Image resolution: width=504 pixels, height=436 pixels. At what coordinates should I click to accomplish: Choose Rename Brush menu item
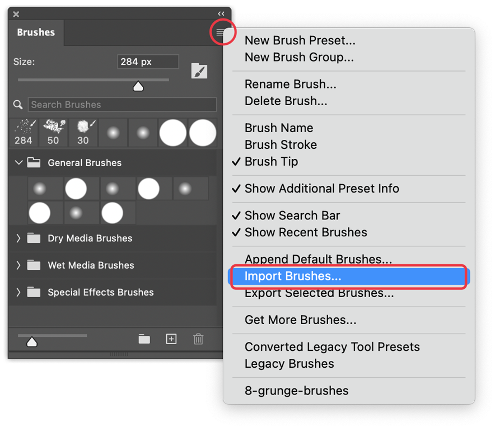(291, 84)
